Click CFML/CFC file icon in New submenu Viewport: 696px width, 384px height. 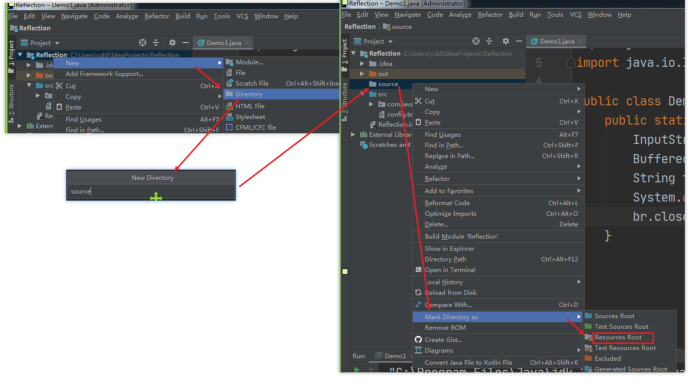229,127
